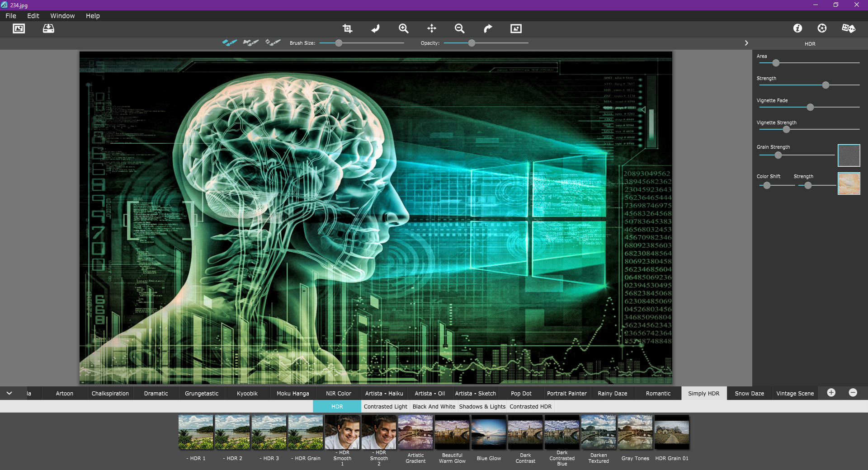Click the remove preset minus icon
This screenshot has width=868, height=470.
pos(853,393)
